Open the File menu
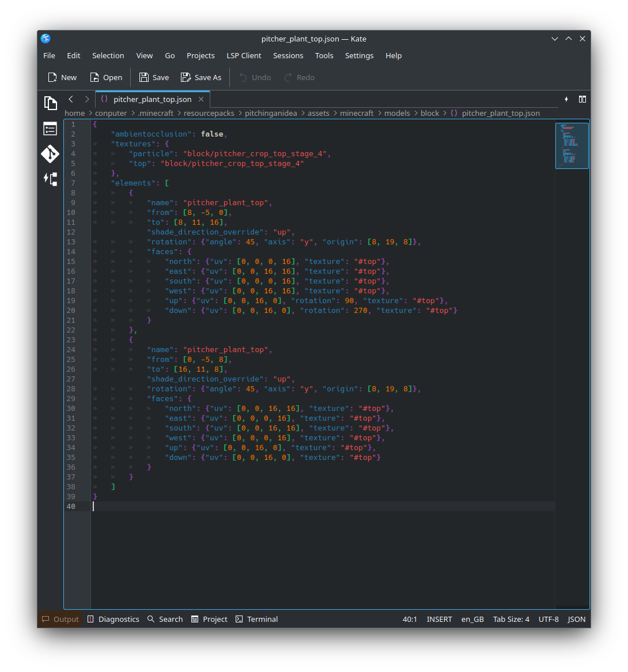628x672 pixels. click(x=50, y=56)
